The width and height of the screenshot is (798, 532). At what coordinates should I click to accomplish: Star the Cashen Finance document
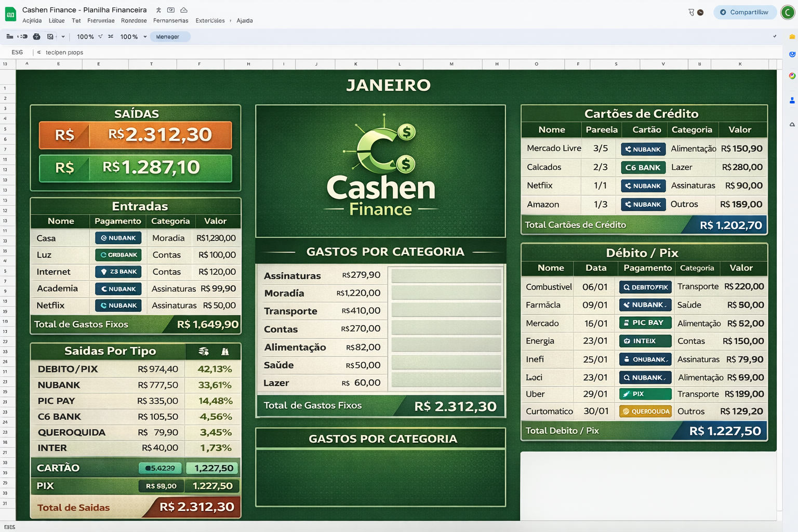point(158,10)
